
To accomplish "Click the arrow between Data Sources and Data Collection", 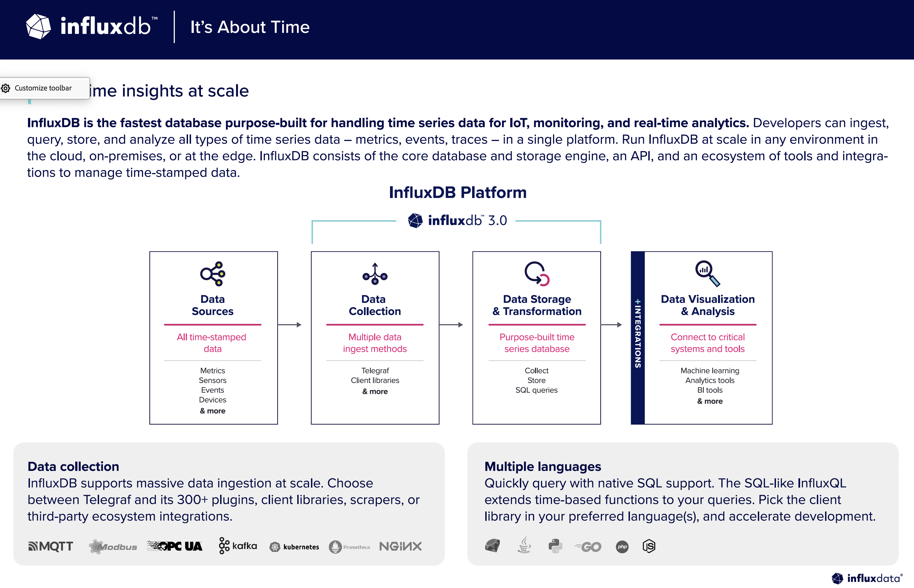I will click(290, 325).
